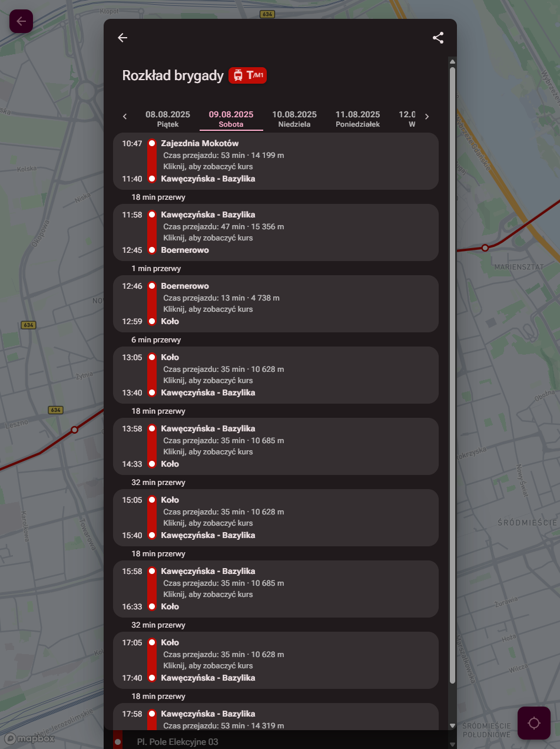
Task: Click the back arrow in the schedule panel
Action: pos(122,38)
